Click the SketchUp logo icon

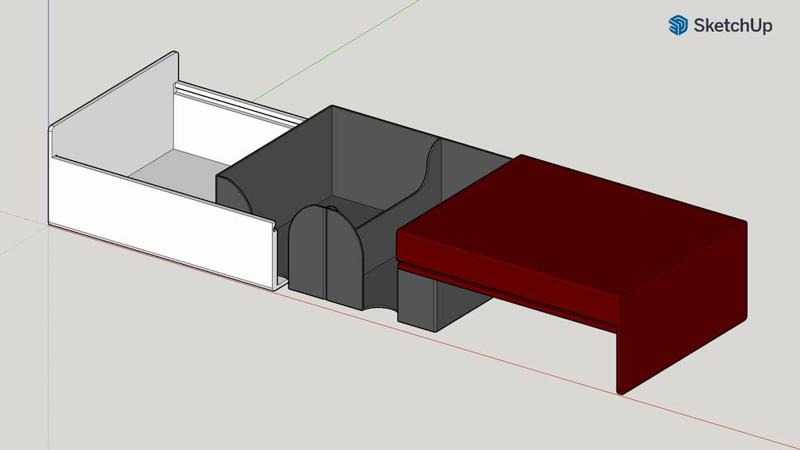point(678,25)
